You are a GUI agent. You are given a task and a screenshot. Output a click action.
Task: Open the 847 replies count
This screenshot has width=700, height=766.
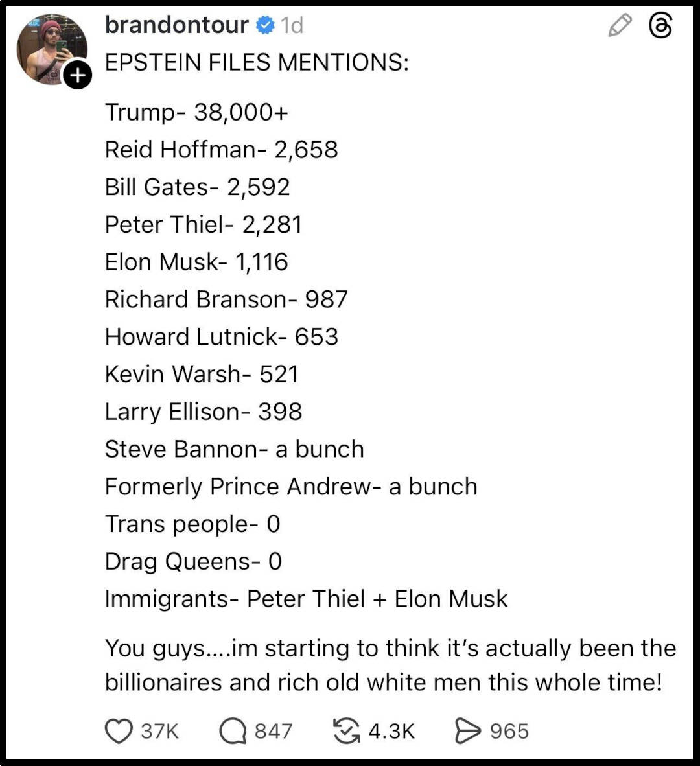click(x=273, y=731)
